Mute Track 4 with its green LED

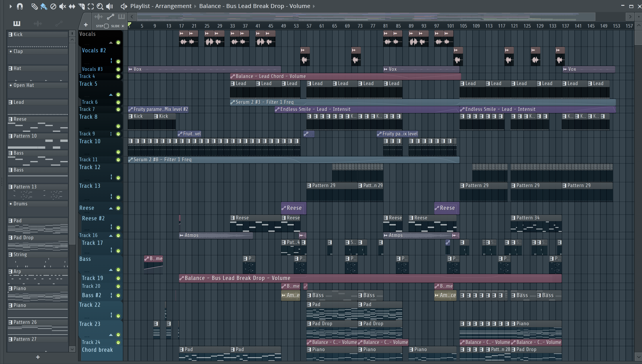[x=118, y=76]
